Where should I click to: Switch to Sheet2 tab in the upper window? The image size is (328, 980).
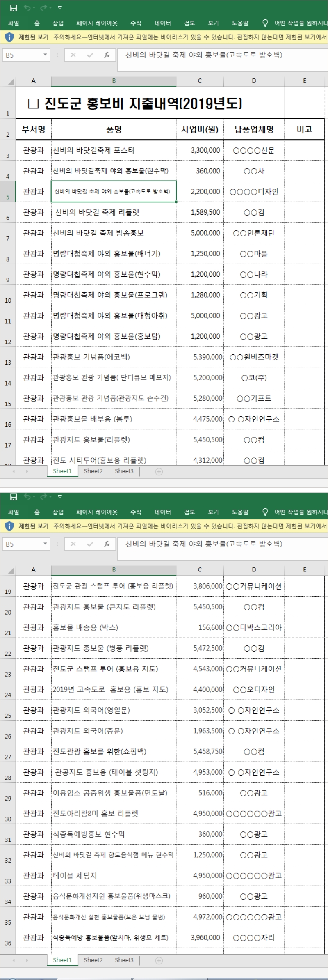click(x=93, y=471)
